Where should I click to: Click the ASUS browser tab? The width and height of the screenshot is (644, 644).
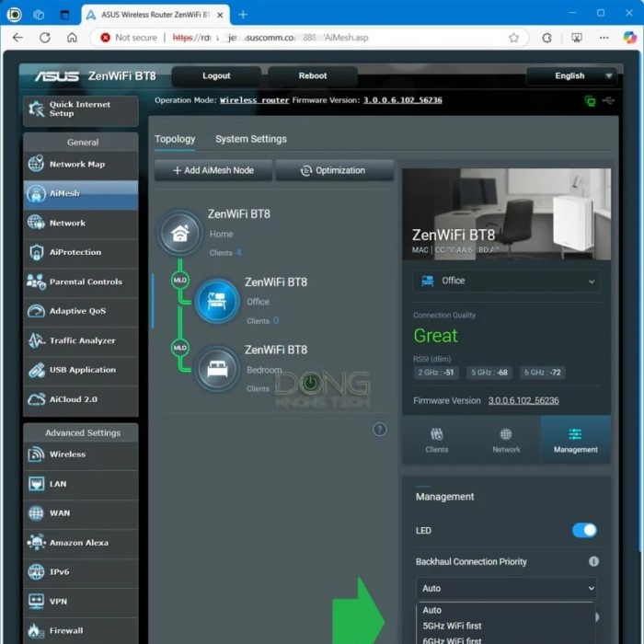154,15
